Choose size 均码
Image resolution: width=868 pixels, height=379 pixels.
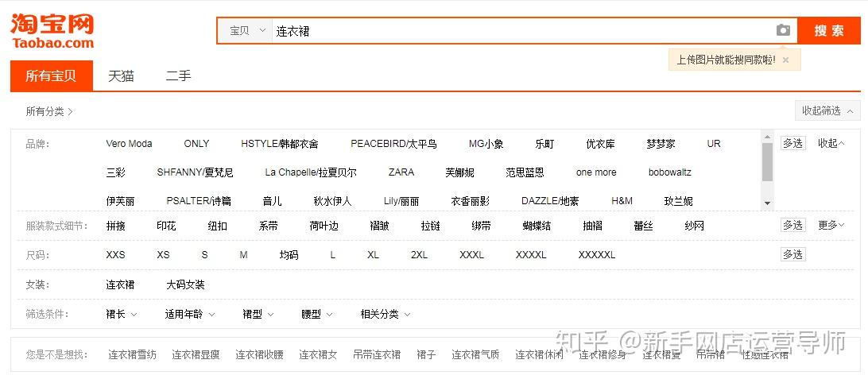pos(289,255)
